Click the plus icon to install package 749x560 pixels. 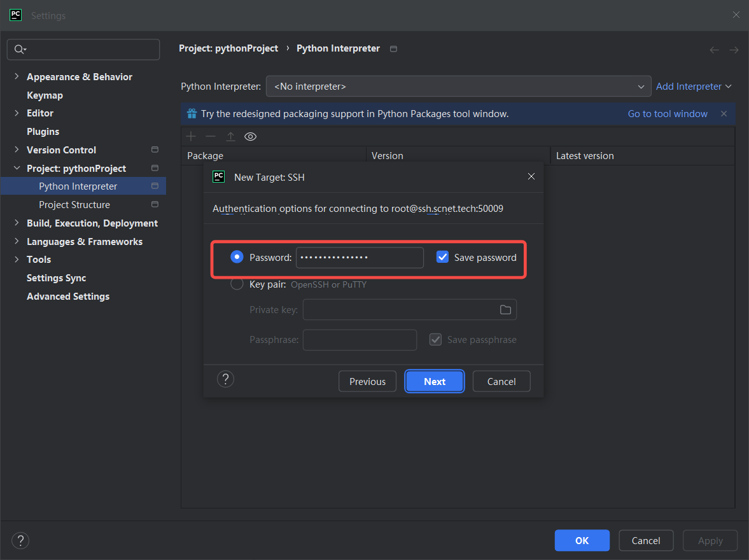pyautogui.click(x=191, y=137)
